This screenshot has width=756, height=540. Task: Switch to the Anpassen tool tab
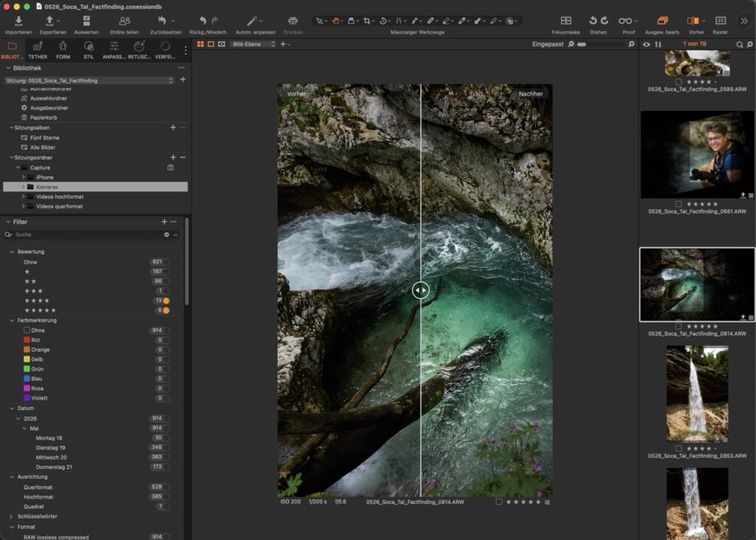(114, 50)
